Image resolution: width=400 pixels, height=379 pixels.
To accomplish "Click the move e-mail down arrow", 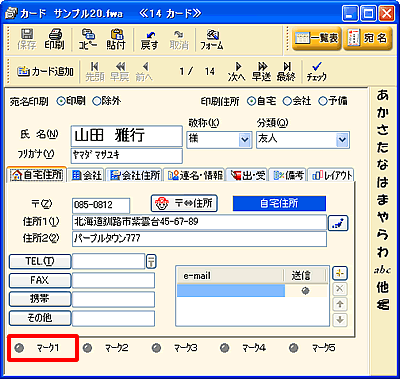I will 340,319.
